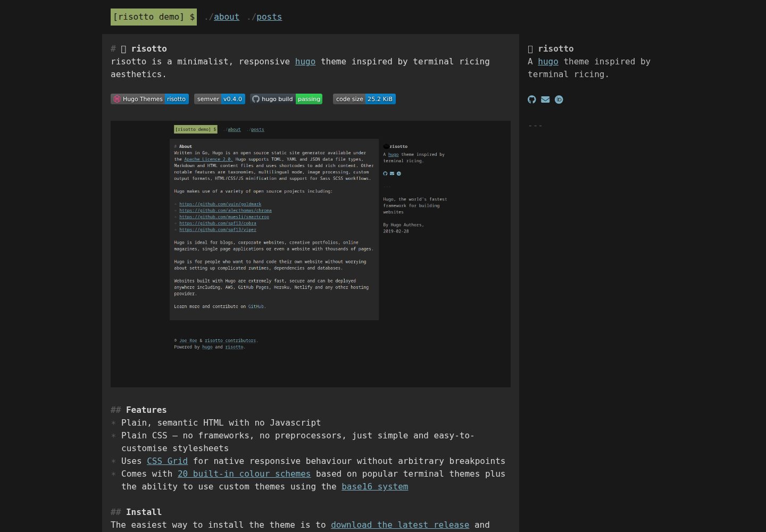Image resolution: width=766 pixels, height=532 pixels.
Task: Click the [risotto demo] $ site logo
Action: [154, 17]
